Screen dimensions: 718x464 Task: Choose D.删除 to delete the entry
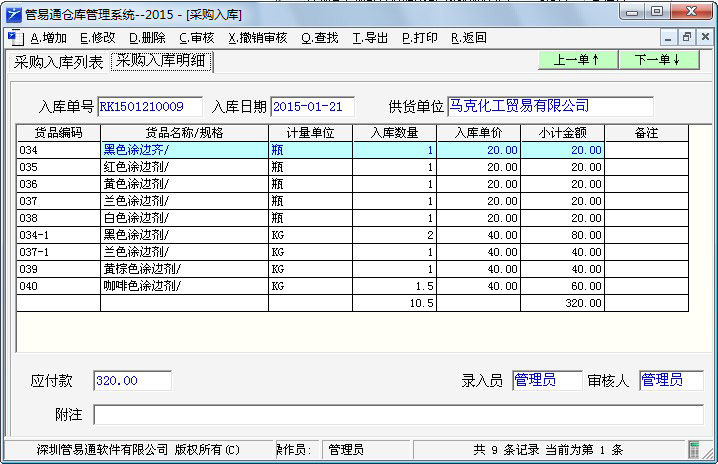point(147,38)
